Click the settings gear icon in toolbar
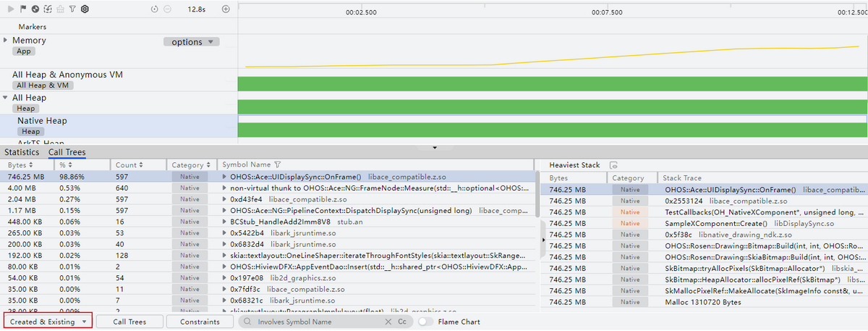This screenshot has width=868, height=331. [85, 9]
